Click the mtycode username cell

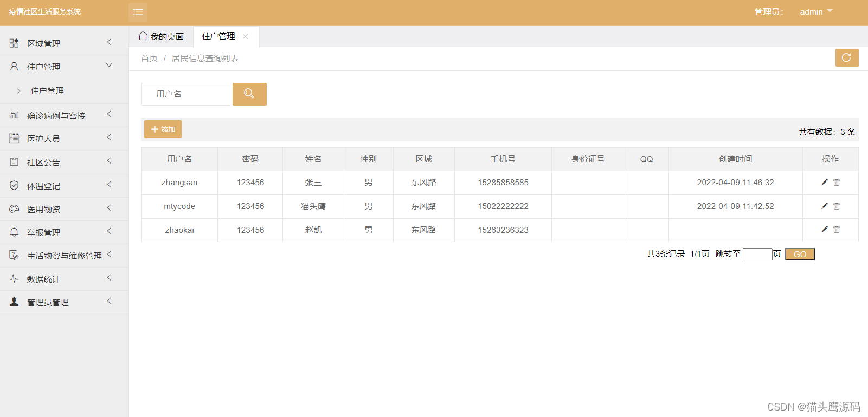click(179, 206)
